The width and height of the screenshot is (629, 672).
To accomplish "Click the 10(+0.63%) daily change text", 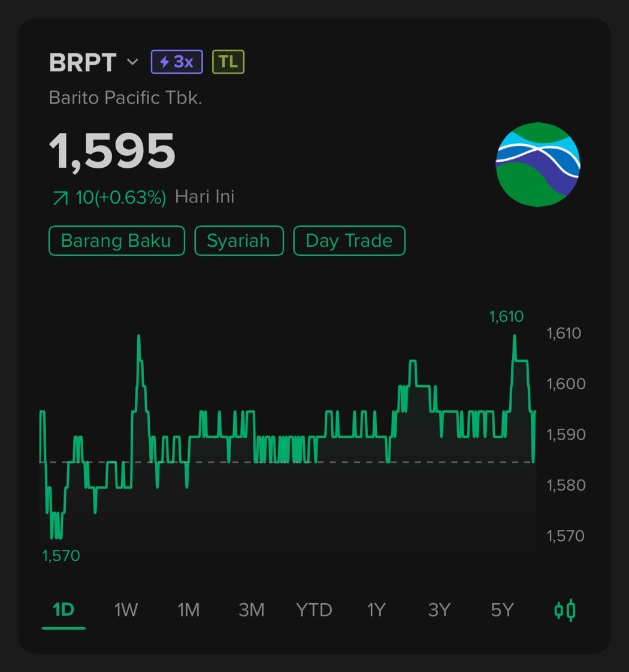I will click(x=117, y=195).
